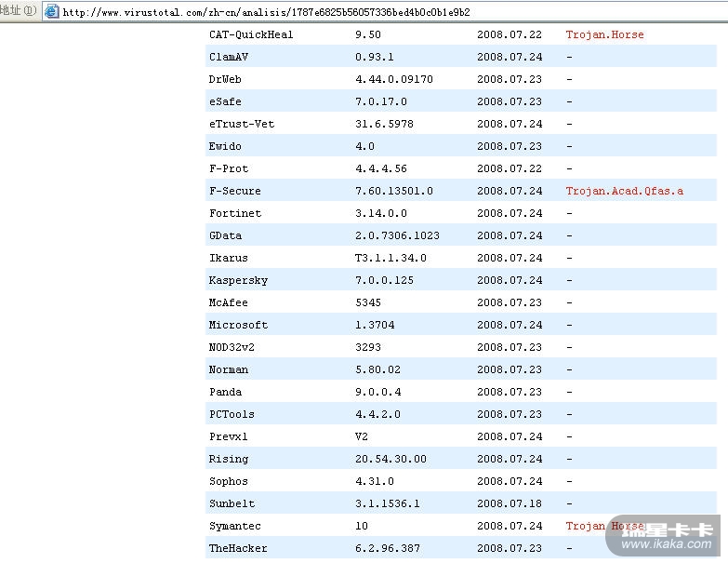The image size is (728, 563).
Task: Click Prevx1 version V2
Action: point(362,436)
